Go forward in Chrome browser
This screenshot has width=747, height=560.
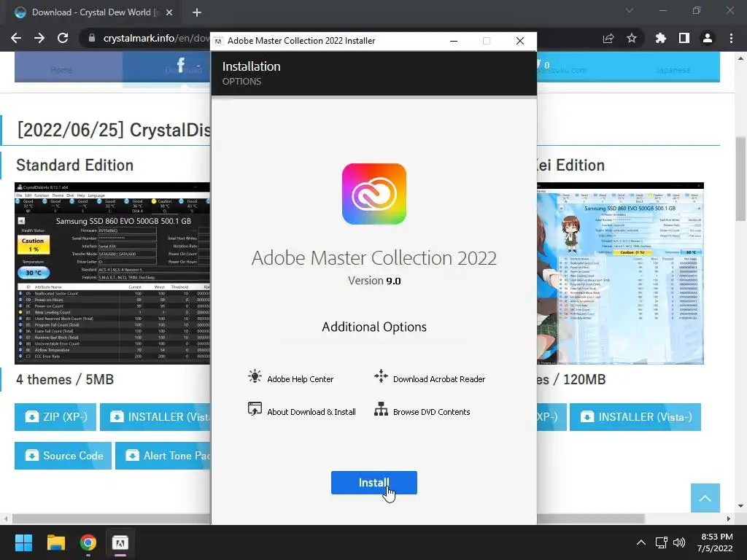39,38
